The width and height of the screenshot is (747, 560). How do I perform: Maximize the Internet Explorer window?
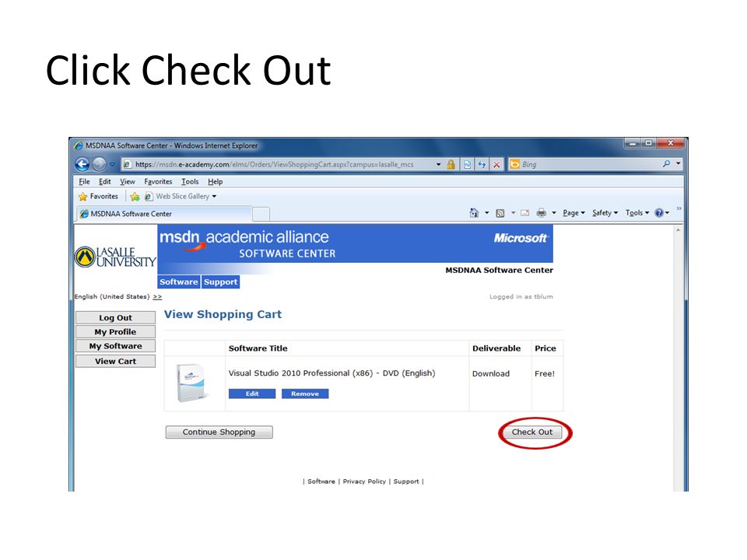click(x=649, y=143)
